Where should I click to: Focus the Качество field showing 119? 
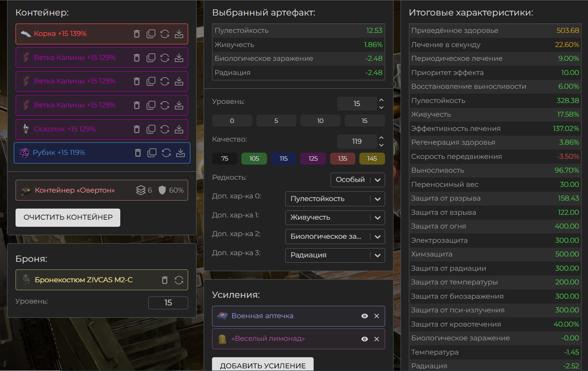click(x=357, y=142)
